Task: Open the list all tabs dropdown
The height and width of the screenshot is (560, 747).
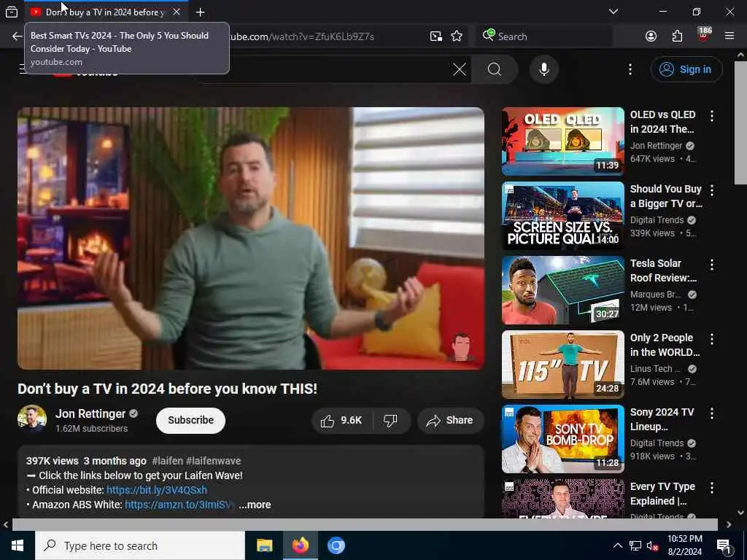Action: tap(614, 12)
